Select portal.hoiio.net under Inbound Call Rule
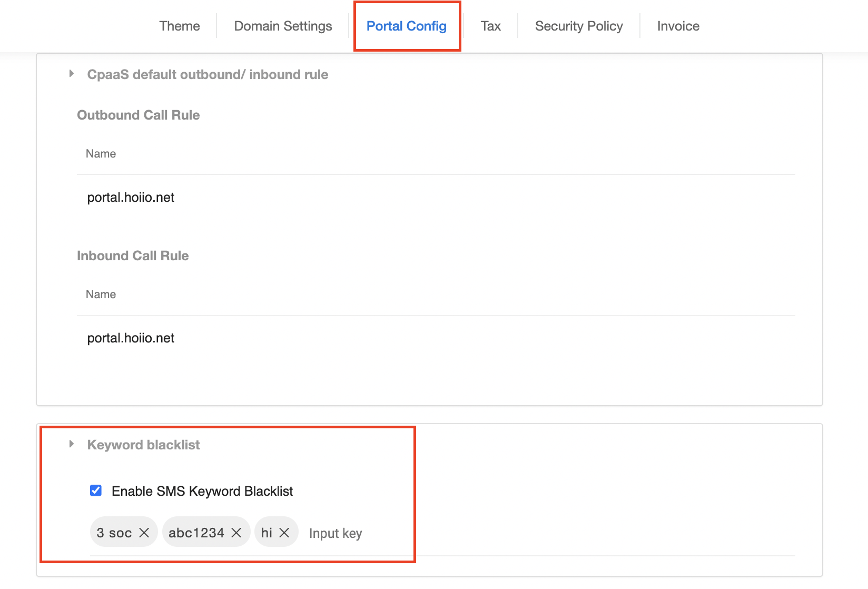 click(x=131, y=338)
